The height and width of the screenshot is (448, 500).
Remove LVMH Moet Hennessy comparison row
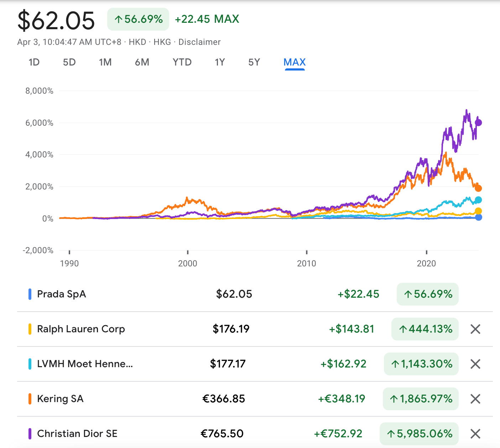[475, 364]
